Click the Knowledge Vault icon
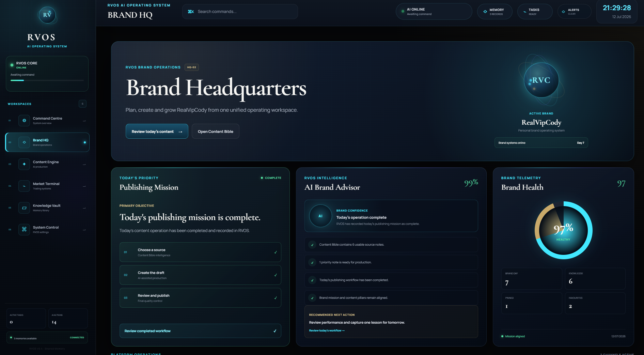The width and height of the screenshot is (644, 355). click(x=24, y=208)
